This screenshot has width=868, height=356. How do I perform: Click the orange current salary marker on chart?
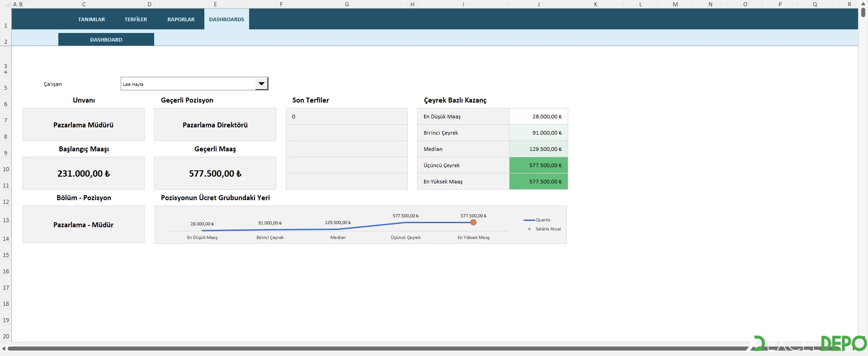pos(473,222)
